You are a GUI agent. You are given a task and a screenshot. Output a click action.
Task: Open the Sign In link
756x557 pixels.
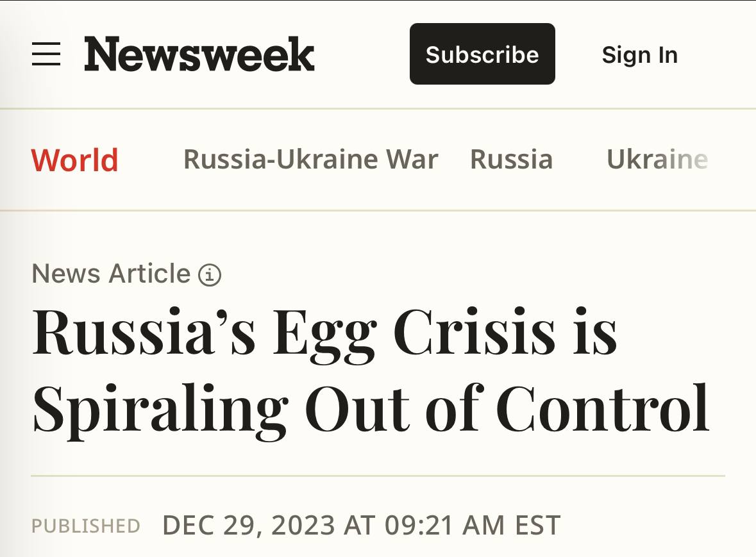pos(640,54)
